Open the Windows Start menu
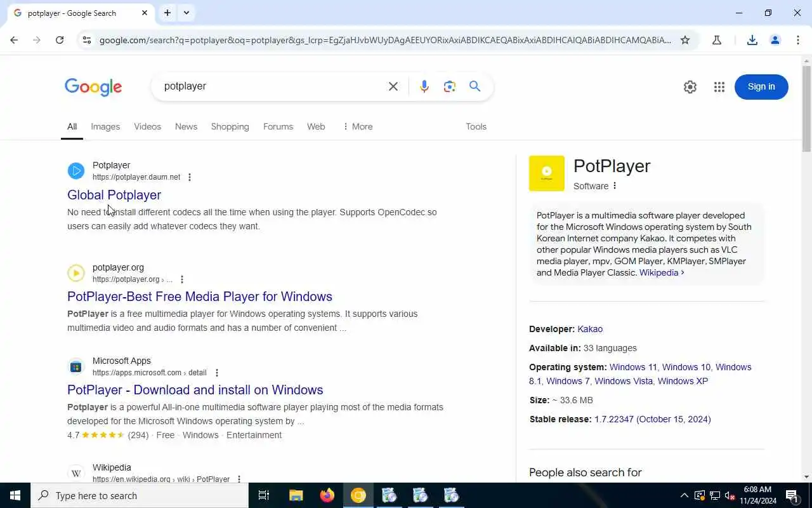This screenshot has height=508, width=812. [15, 495]
